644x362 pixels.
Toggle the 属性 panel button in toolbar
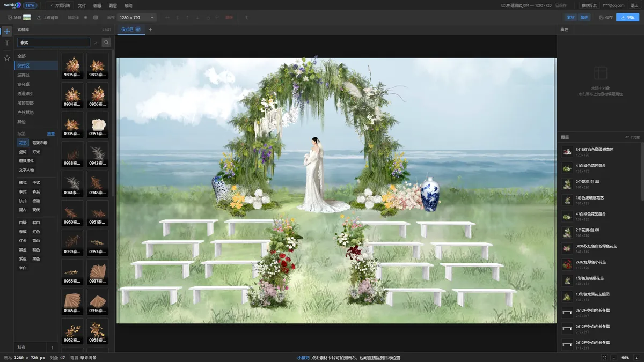coord(584,18)
